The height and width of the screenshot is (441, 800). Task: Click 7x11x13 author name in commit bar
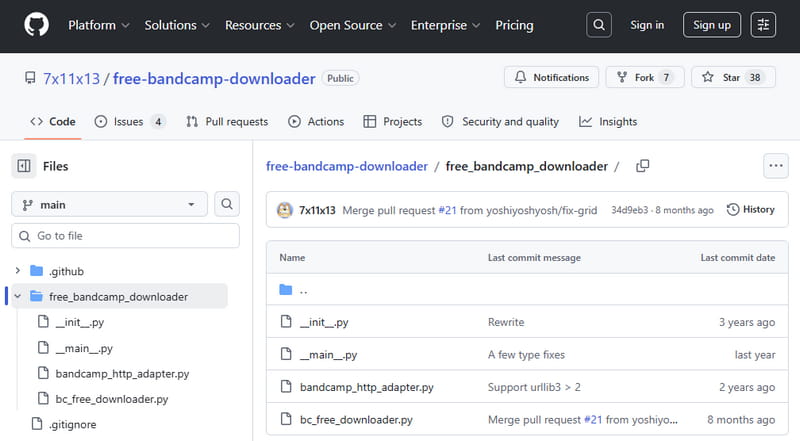pyautogui.click(x=317, y=210)
